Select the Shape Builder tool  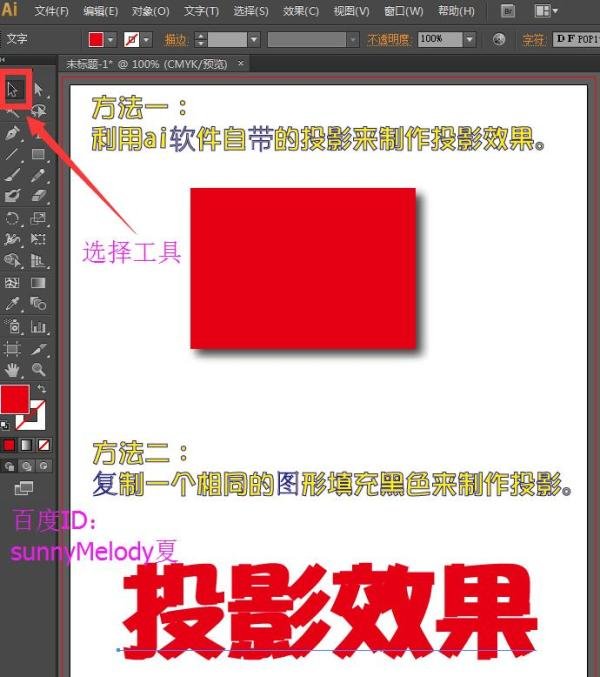[13, 260]
